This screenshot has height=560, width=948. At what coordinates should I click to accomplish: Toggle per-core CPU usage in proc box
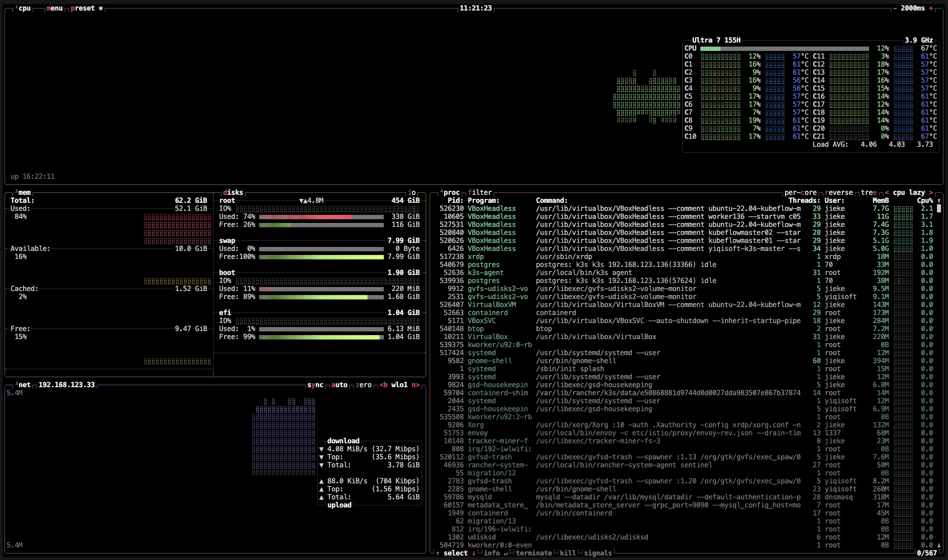point(801,192)
